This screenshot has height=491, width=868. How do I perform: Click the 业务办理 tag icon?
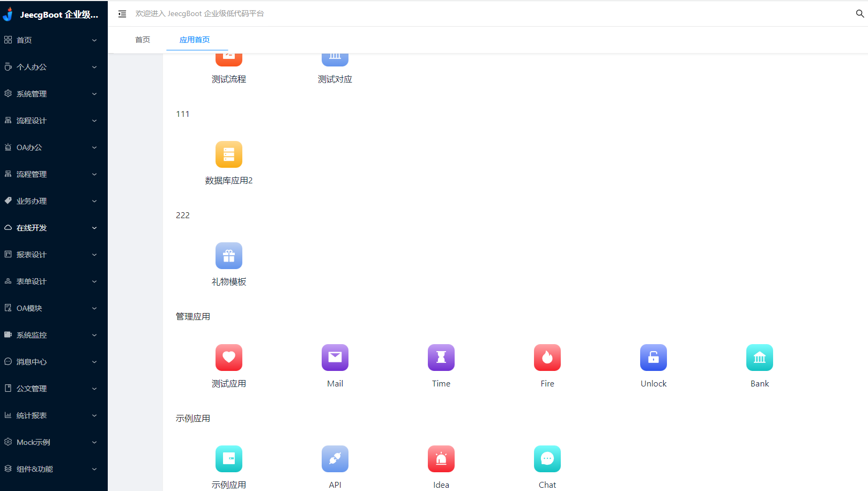pyautogui.click(x=8, y=200)
